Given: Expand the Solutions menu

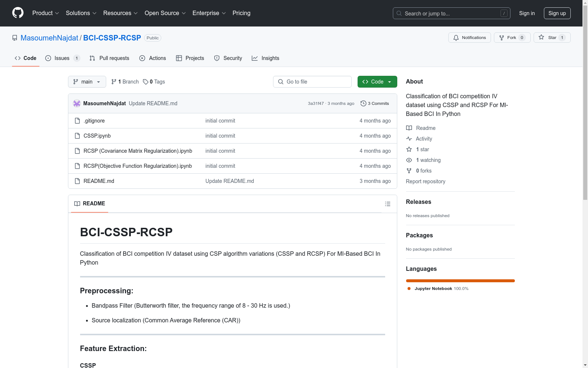Looking at the screenshot, I should click(81, 13).
